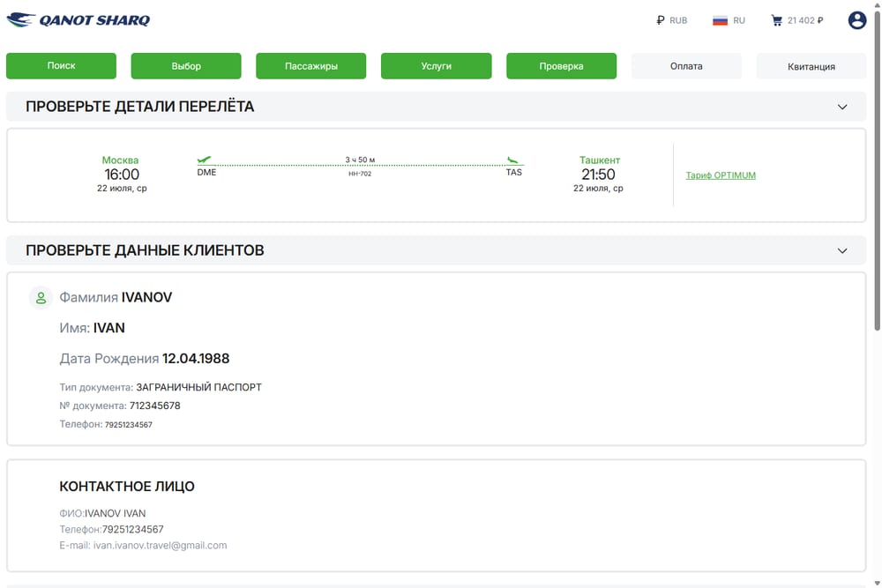Go to the Услуги step
The image size is (882, 588).
(436, 66)
